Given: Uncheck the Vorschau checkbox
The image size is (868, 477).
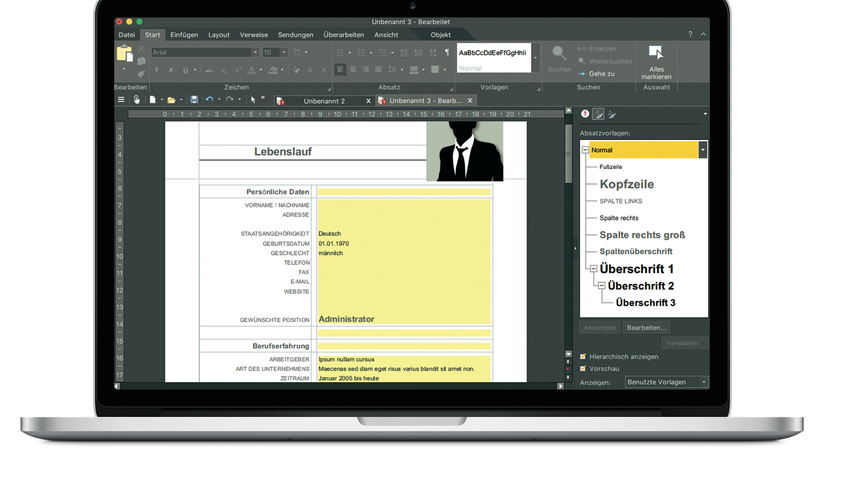Looking at the screenshot, I should [x=583, y=369].
